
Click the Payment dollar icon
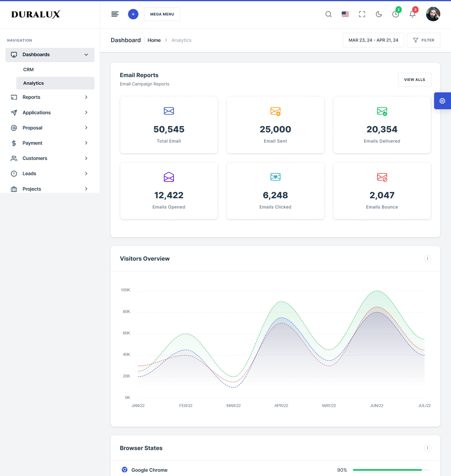tap(14, 143)
